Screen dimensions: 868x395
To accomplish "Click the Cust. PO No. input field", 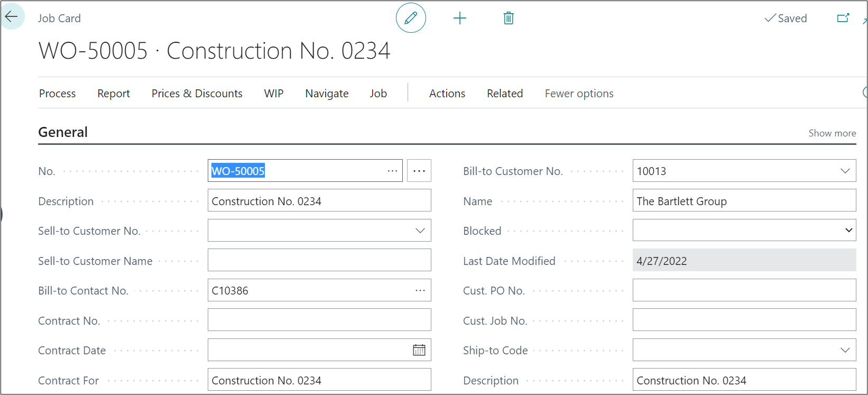I will [744, 290].
